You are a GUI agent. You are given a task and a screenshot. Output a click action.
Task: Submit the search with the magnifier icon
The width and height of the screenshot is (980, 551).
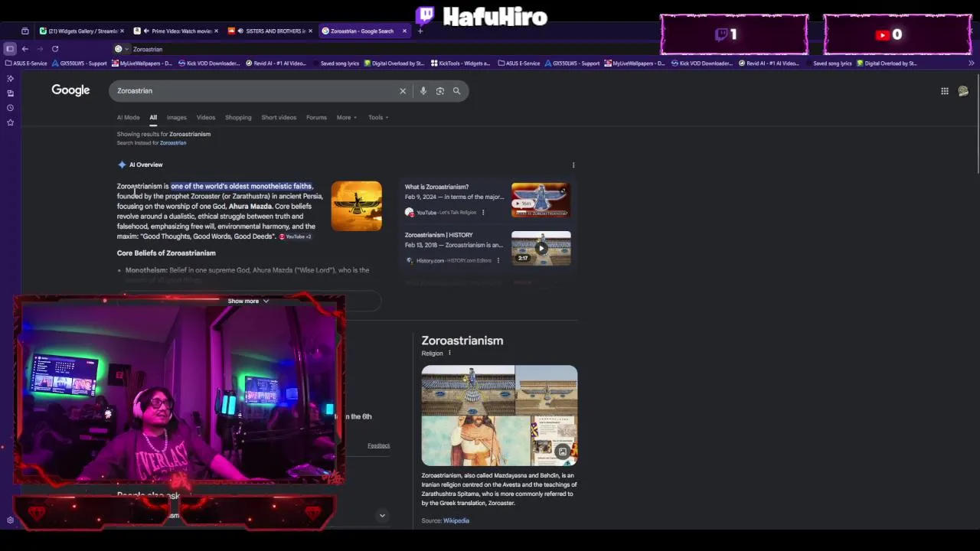click(456, 91)
